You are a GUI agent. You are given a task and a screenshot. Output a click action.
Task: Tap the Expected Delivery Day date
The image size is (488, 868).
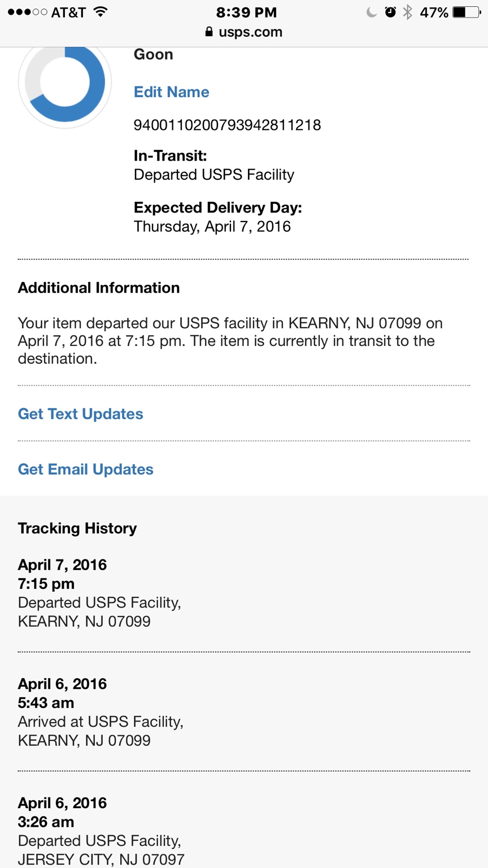(212, 227)
